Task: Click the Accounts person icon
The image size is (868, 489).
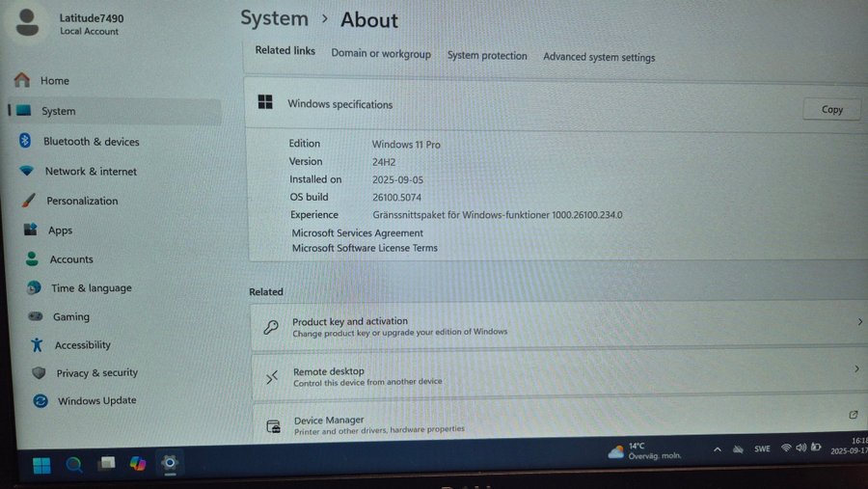Action: pyautogui.click(x=32, y=258)
